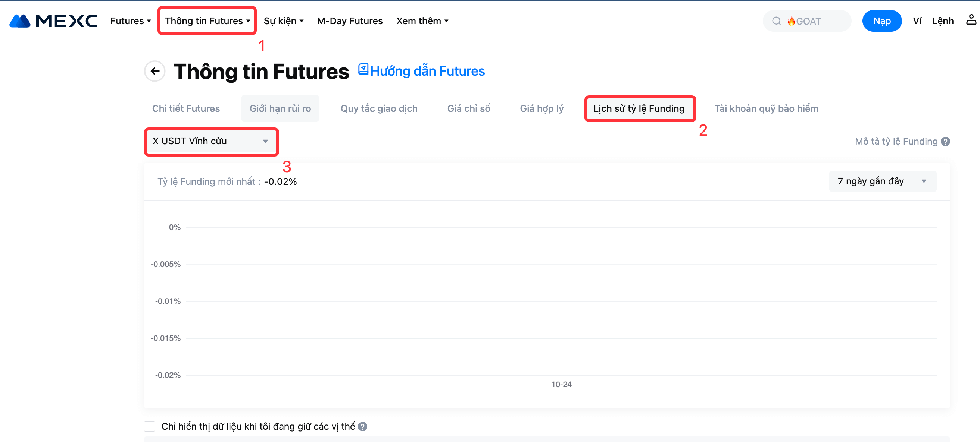
Task: Click the Futures guide book icon
Action: pyautogui.click(x=363, y=69)
